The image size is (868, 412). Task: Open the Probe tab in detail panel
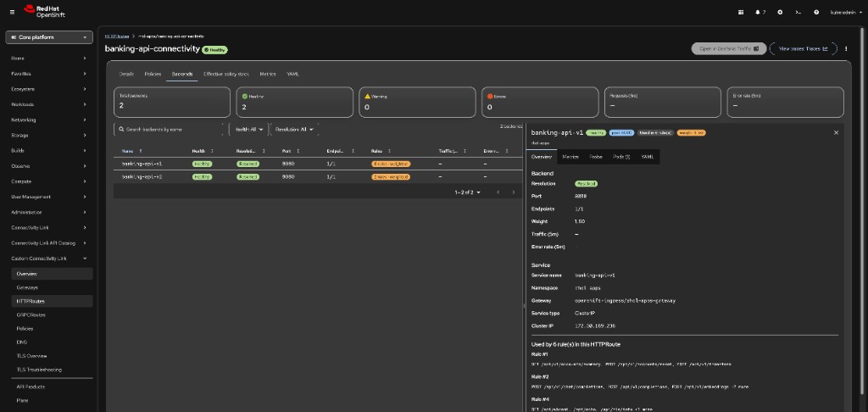tap(596, 157)
